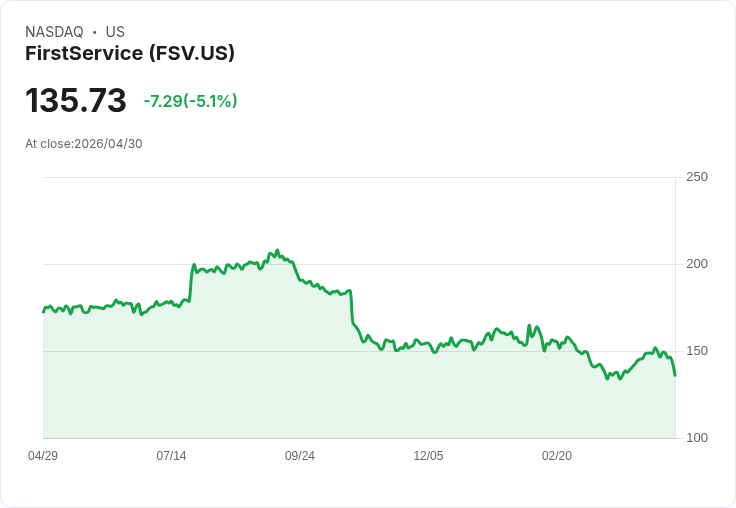Click the highest peak of the price line
The image size is (736, 508).
pyautogui.click(x=277, y=251)
